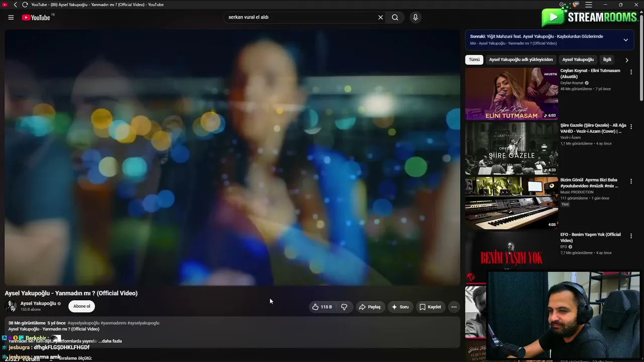644x362 pixels.
Task: Go back with the browser back arrow
Action: (16, 5)
